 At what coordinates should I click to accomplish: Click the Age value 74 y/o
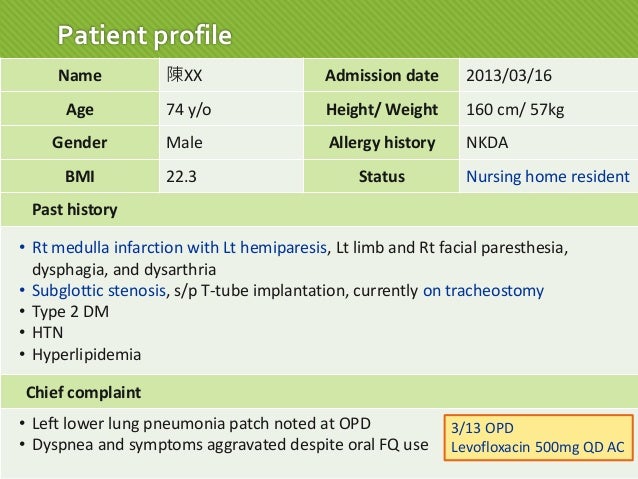pyautogui.click(x=188, y=109)
